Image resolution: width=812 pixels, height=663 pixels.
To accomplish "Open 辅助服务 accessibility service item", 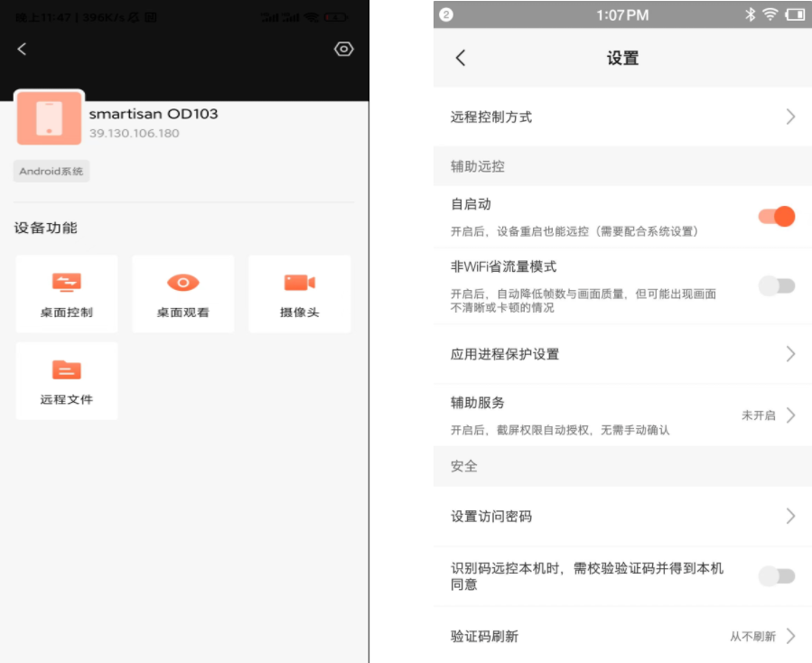I will tap(622, 416).
